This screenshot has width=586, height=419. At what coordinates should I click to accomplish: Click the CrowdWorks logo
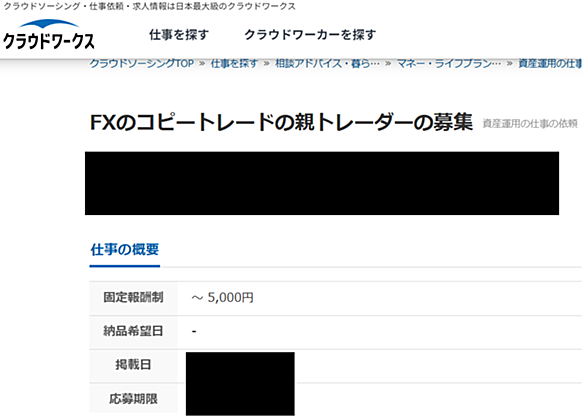[49, 35]
